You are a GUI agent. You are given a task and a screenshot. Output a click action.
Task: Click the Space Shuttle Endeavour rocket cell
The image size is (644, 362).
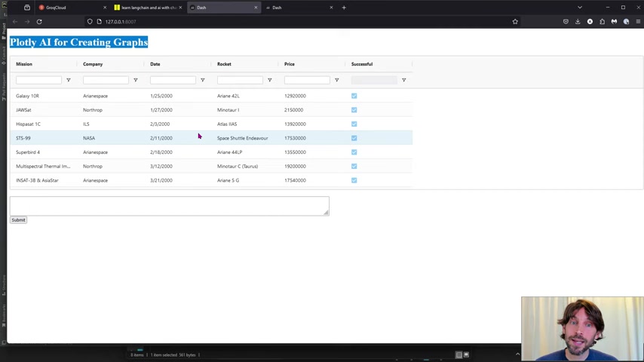click(x=245, y=138)
